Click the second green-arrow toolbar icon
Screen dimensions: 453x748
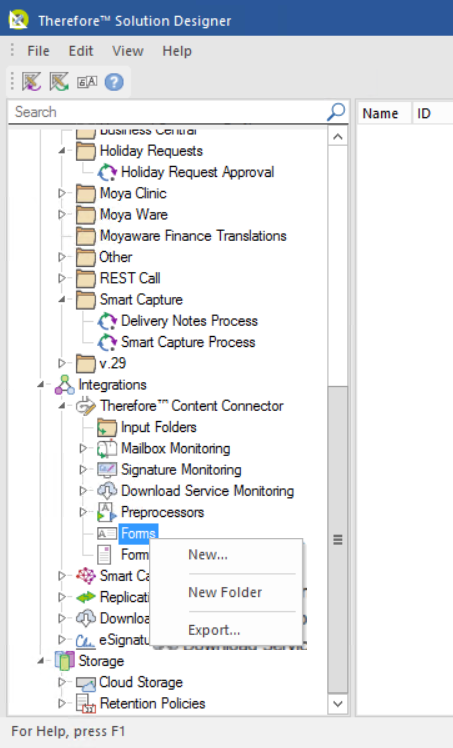59,82
